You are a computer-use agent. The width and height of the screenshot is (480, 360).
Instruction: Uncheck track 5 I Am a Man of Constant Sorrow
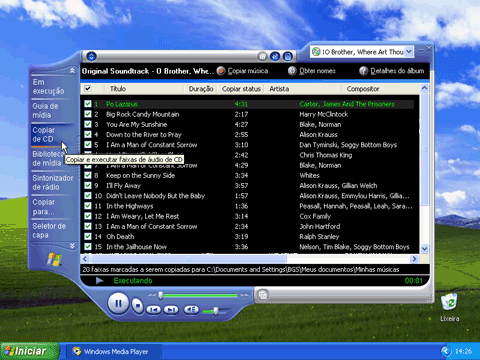pyautogui.click(x=88, y=145)
